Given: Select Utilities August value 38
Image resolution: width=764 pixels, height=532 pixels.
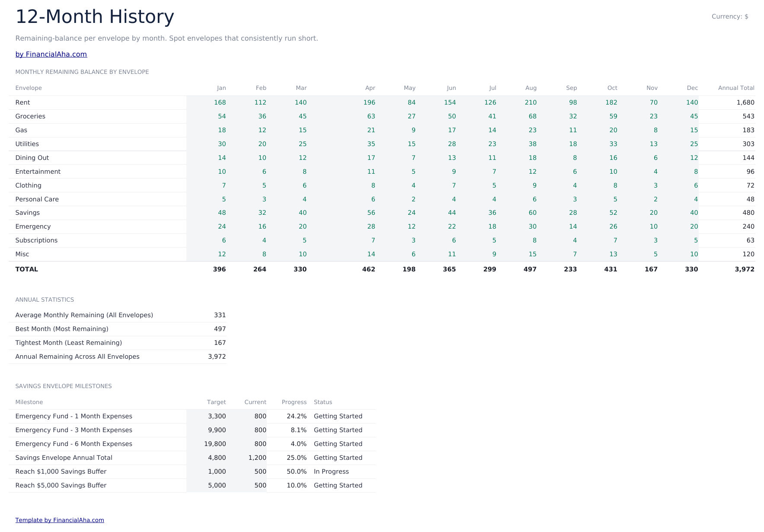Looking at the screenshot, I should click(x=532, y=144).
